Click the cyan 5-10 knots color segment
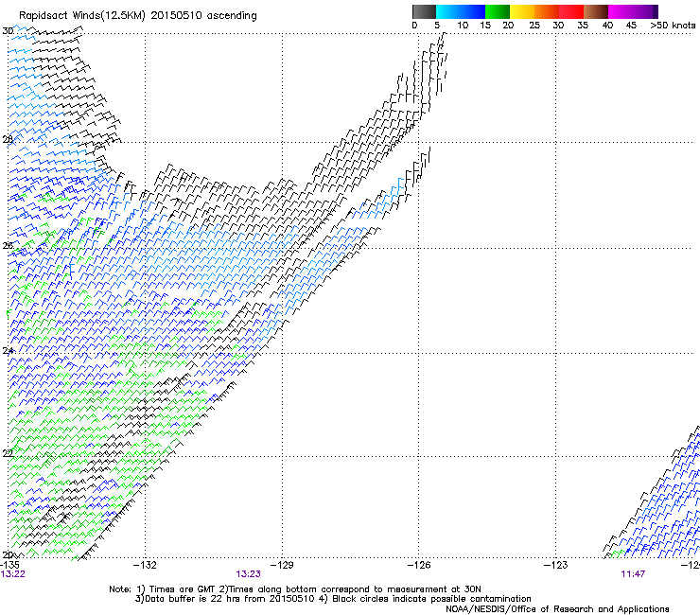700x615 pixels. [448, 11]
